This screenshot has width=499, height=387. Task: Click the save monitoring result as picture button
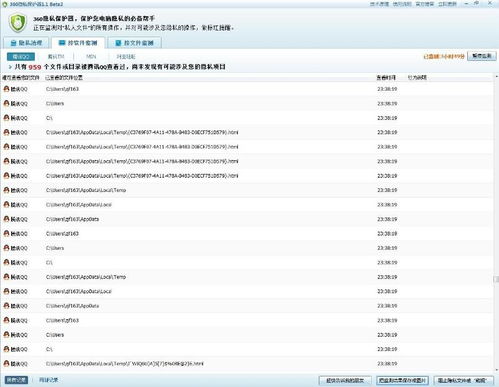click(x=403, y=380)
